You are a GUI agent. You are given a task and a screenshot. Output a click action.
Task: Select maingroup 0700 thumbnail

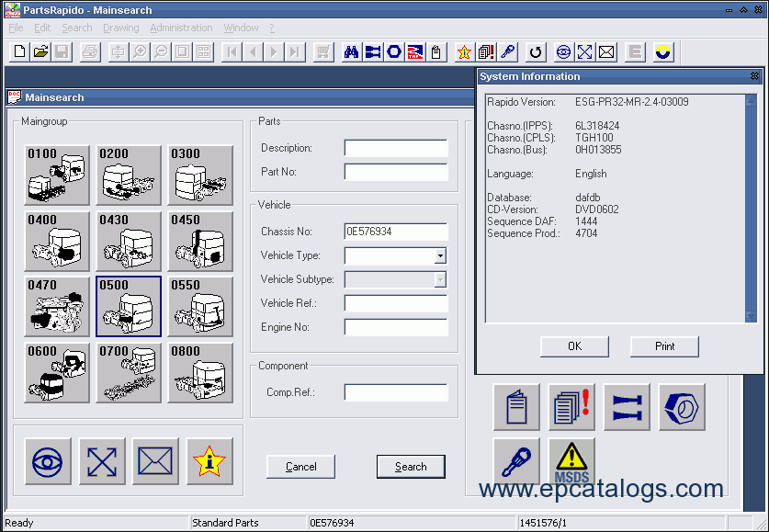click(x=129, y=373)
